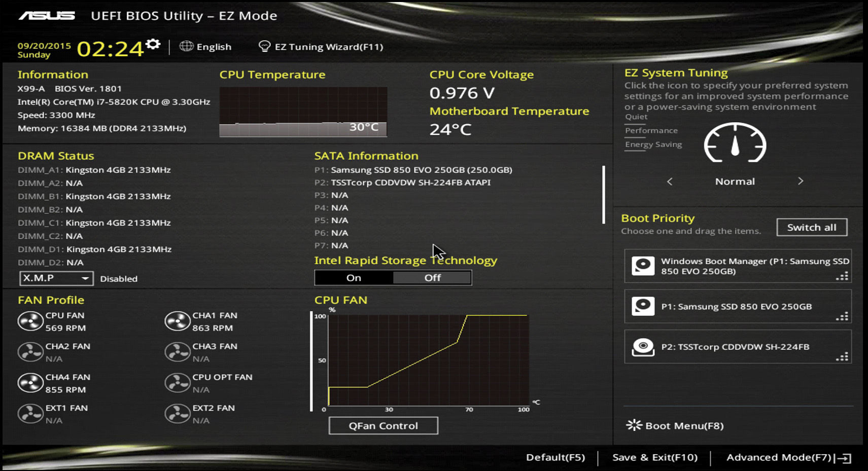Select previous system tuning mode left arrow
The image size is (868, 471).
[670, 182]
